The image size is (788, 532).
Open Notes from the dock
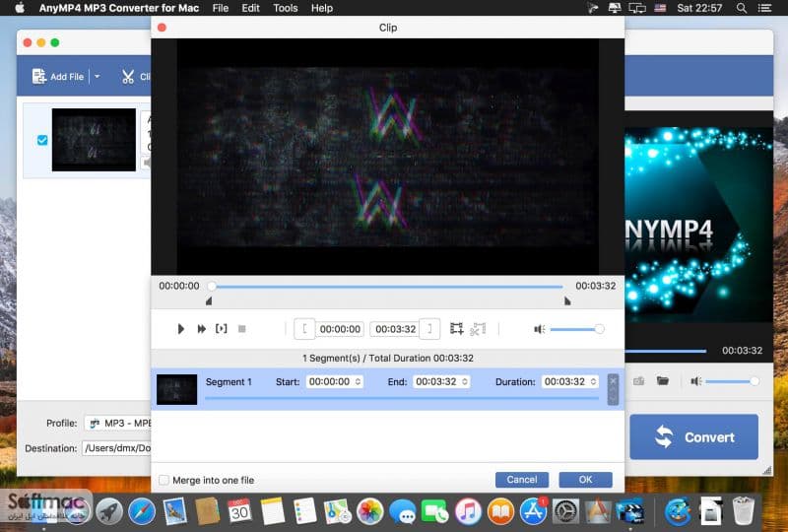pos(273,512)
